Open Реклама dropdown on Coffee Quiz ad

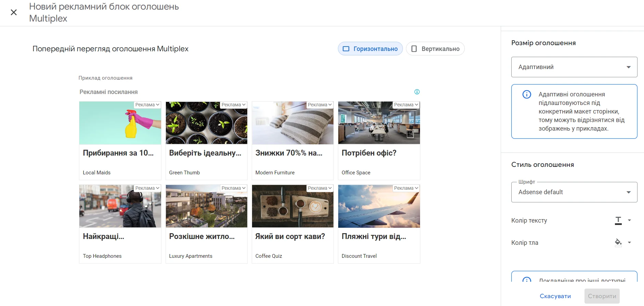pos(319,188)
